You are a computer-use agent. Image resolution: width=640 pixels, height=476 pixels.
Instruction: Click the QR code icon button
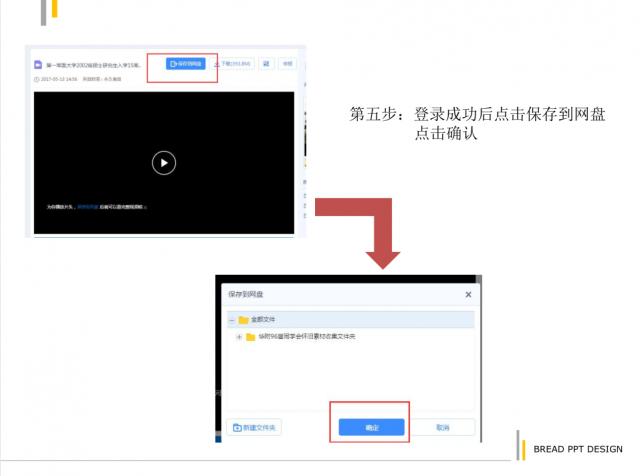click(x=267, y=64)
